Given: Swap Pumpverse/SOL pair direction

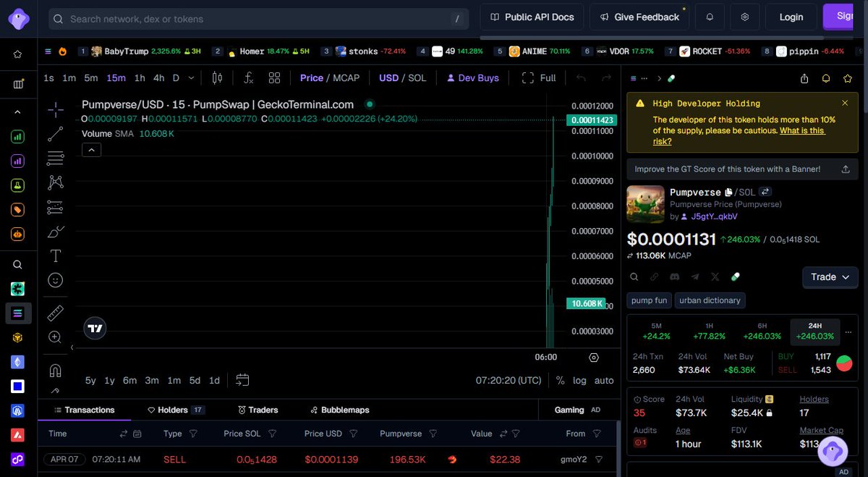Looking at the screenshot, I should coord(765,192).
